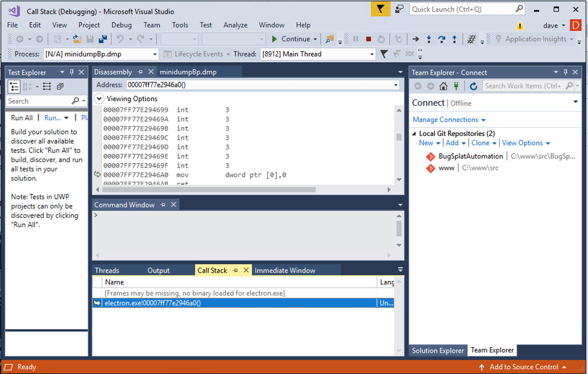Click Show Next Statement arrow icon
This screenshot has width=588, height=374.
pos(416,39)
